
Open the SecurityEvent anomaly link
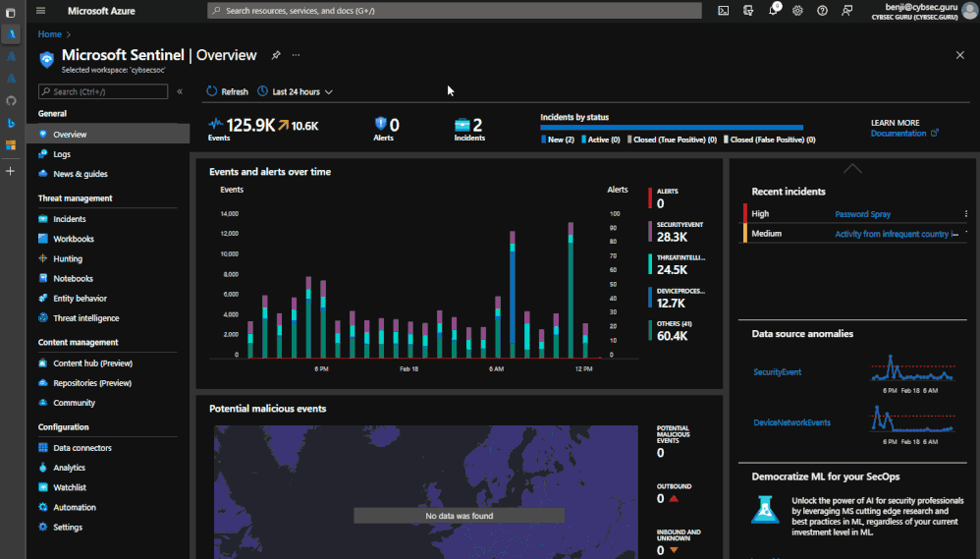coord(777,372)
